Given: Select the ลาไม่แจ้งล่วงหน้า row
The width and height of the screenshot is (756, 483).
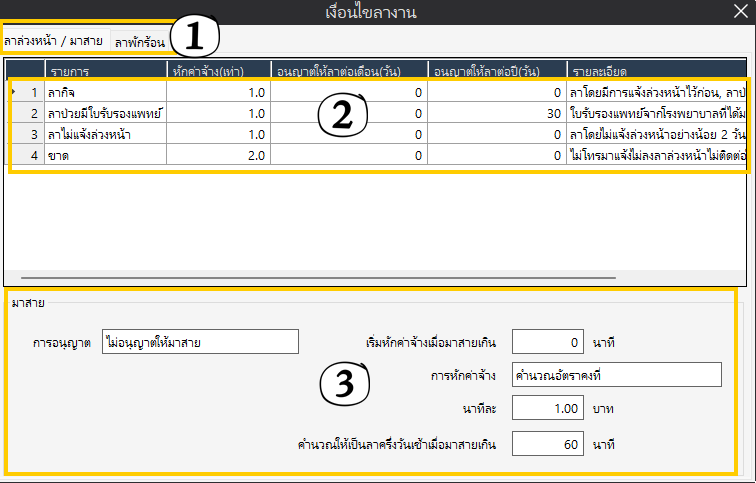Looking at the screenshot, I should 104,134.
